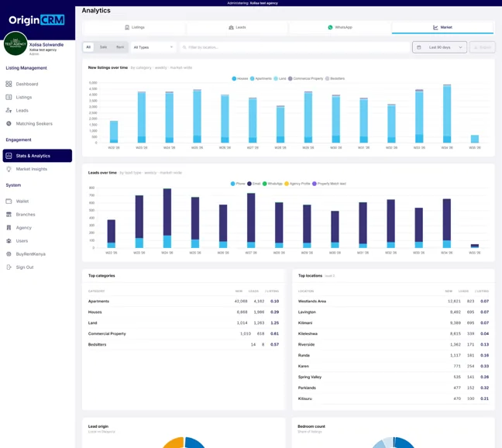This screenshot has height=448, width=502.
Task: Open the Wallet page link
Action: [22, 201]
